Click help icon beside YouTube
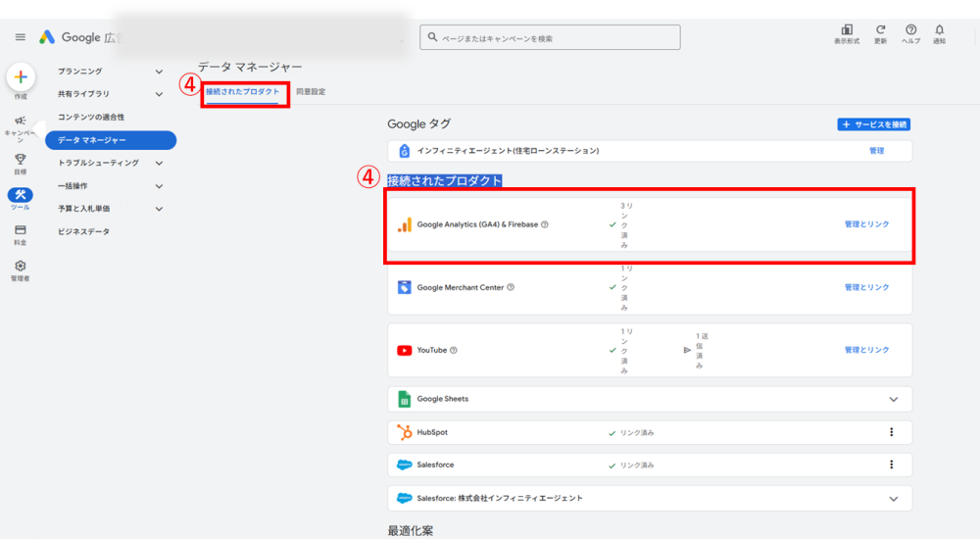Screen dimensions: 980x539 [454, 350]
